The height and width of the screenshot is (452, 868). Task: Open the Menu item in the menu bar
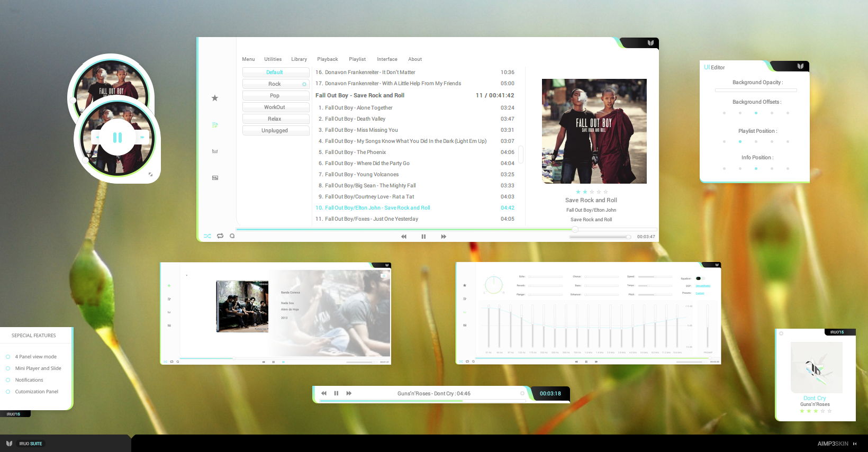(248, 59)
